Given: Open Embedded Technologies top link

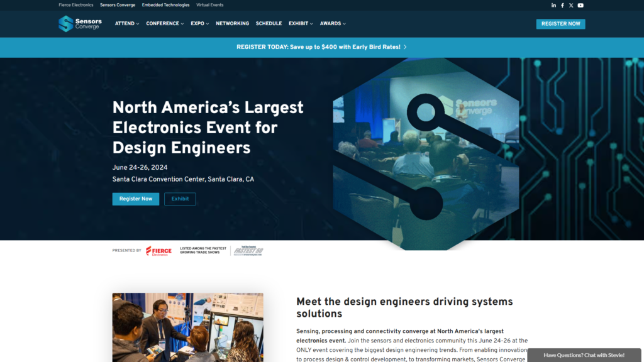Looking at the screenshot, I should point(165,5).
